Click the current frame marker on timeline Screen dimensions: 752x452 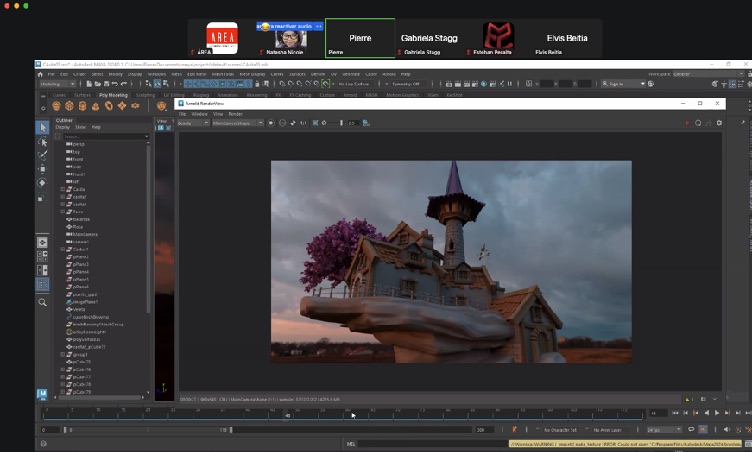pos(288,416)
